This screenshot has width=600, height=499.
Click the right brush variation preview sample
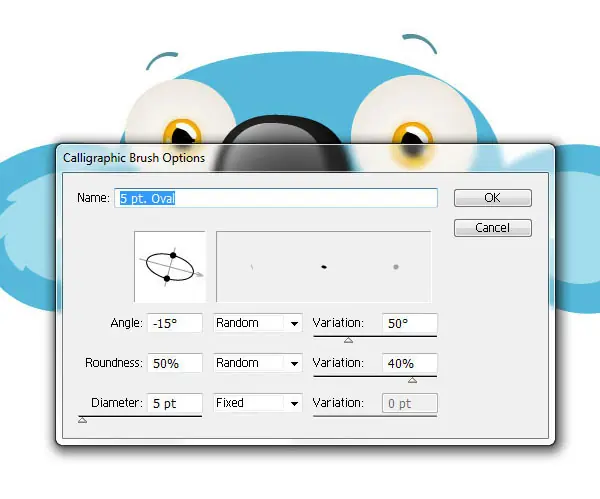point(396,267)
